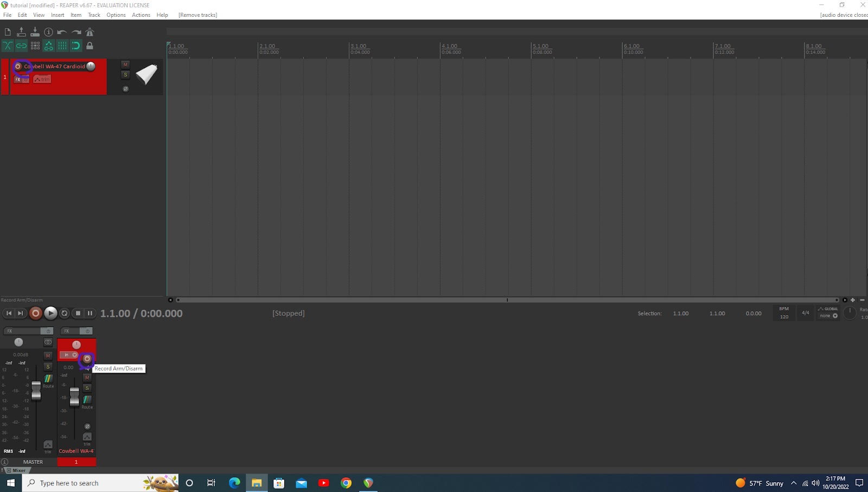Open Cowbell mixer strip FX button
Screen dimensions: 868x492
[69, 331]
